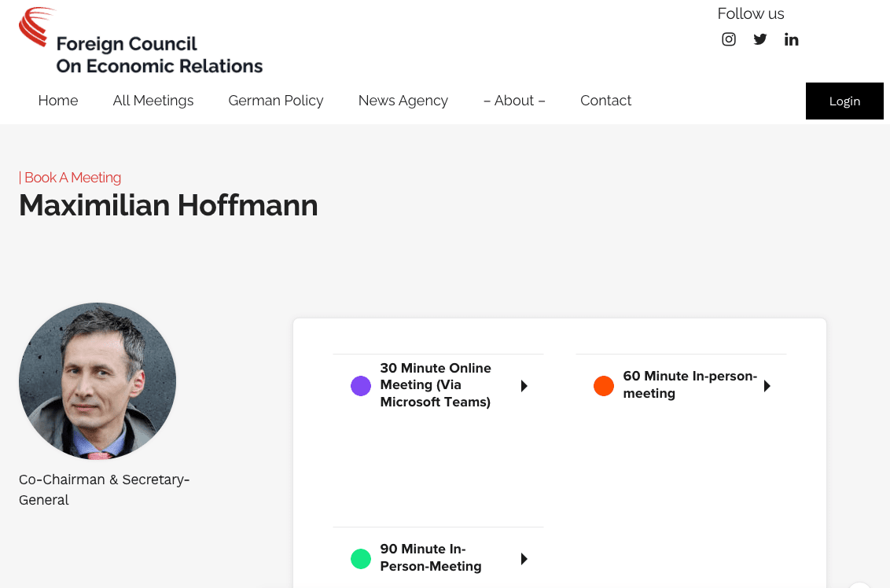Open the Twitter bird icon
This screenshot has height=588, width=890.
(x=760, y=39)
